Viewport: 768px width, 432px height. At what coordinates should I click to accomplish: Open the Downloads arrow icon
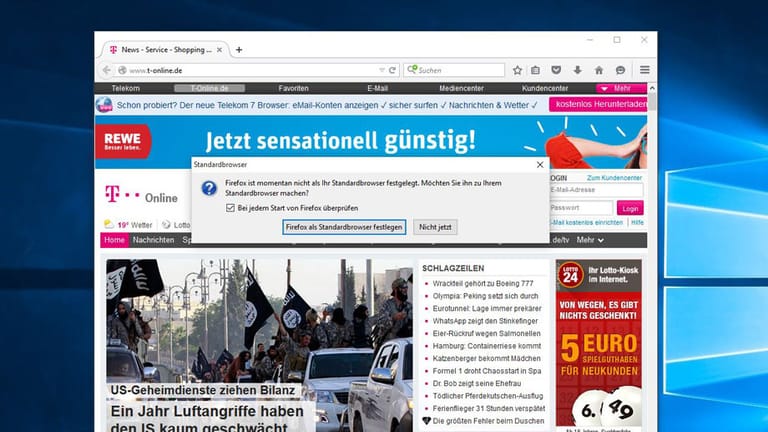point(577,70)
